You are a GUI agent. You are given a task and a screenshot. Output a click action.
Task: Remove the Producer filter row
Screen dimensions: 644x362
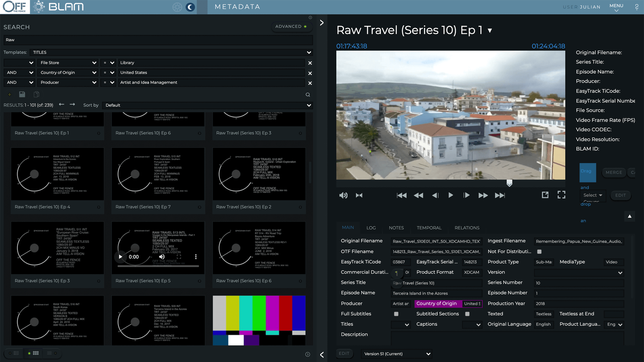pyautogui.click(x=310, y=83)
